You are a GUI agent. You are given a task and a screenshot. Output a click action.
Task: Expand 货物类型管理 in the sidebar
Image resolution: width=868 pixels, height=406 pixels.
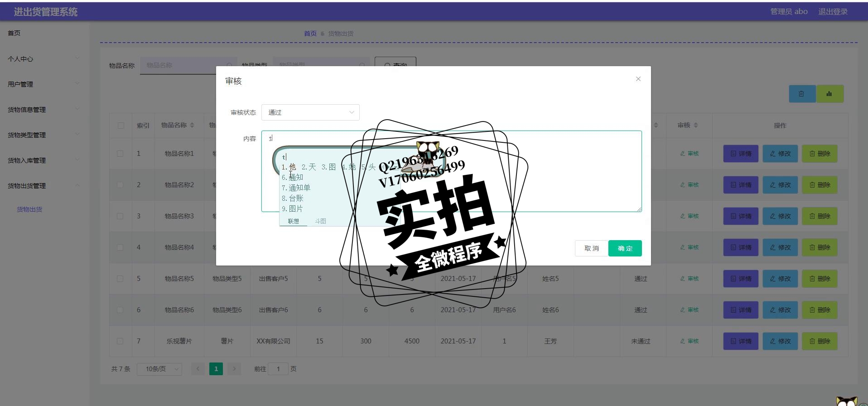tap(43, 135)
